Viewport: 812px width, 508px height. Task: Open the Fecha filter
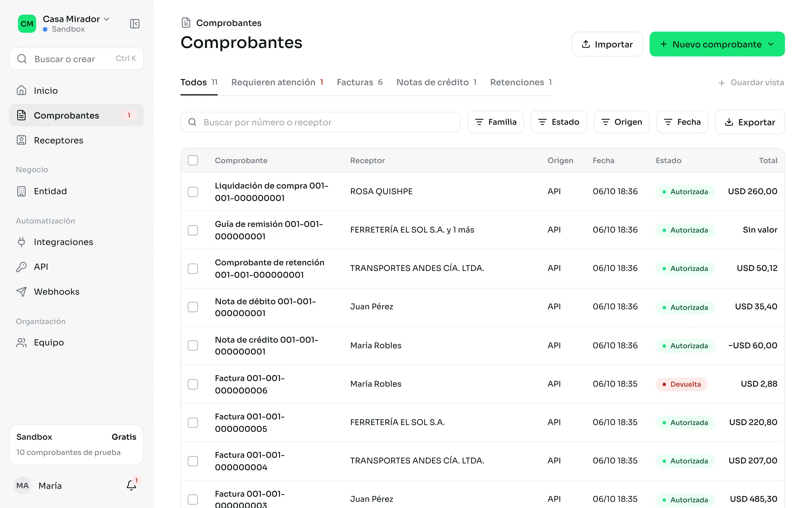point(682,122)
